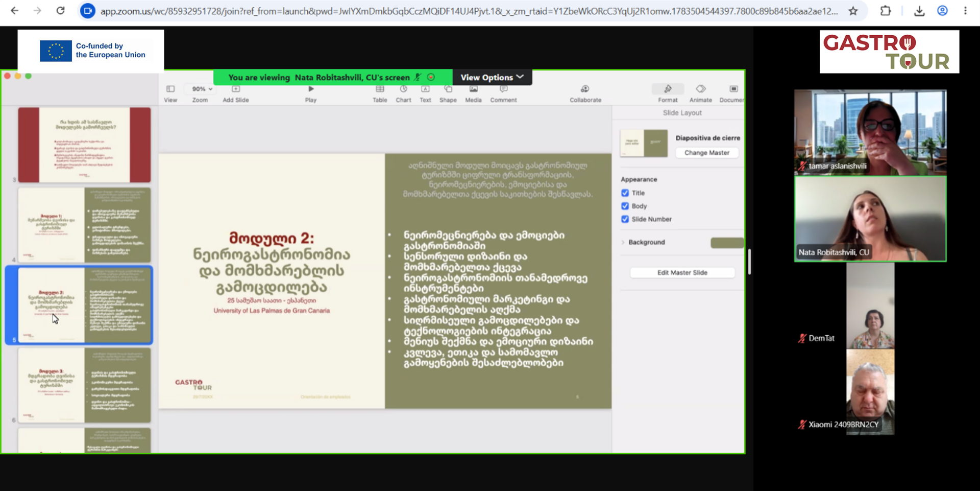980x491 pixels.
Task: Click the Edit Master Slide button
Action: tap(682, 273)
